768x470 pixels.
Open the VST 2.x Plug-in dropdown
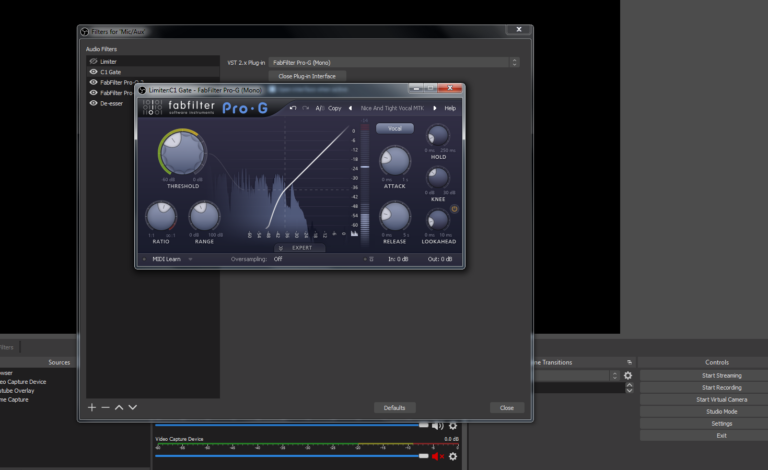(393, 62)
